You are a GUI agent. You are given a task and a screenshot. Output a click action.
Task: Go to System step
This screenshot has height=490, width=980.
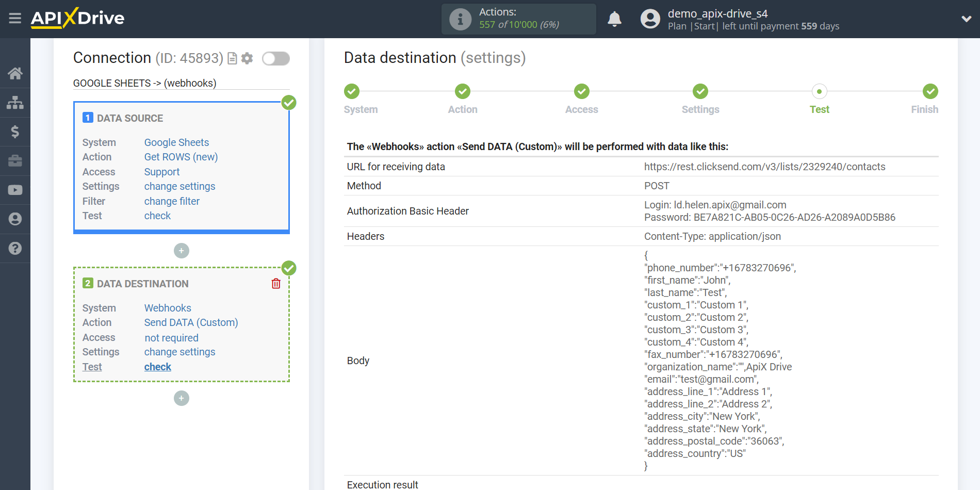coord(352,91)
